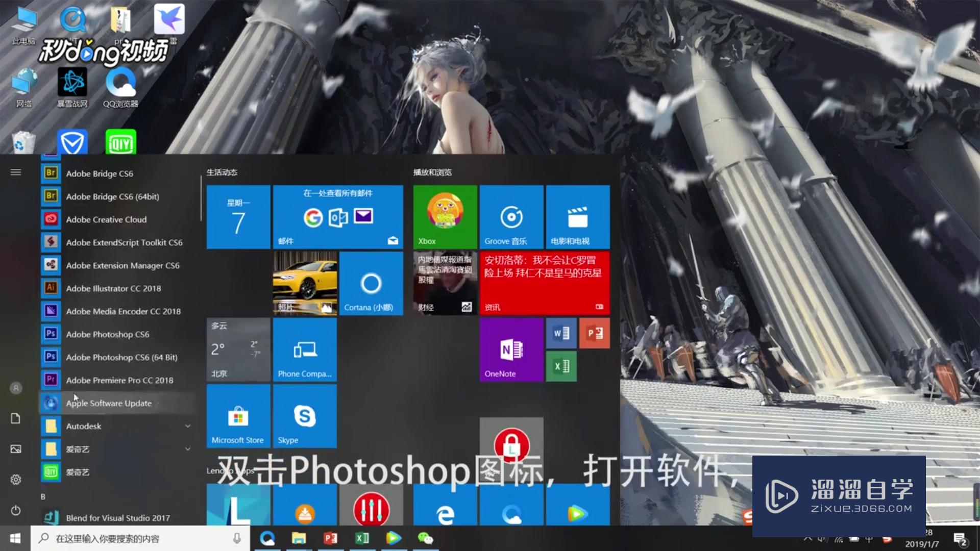Click the taskbar search box
The width and height of the screenshot is (980, 551).
[x=133, y=538]
